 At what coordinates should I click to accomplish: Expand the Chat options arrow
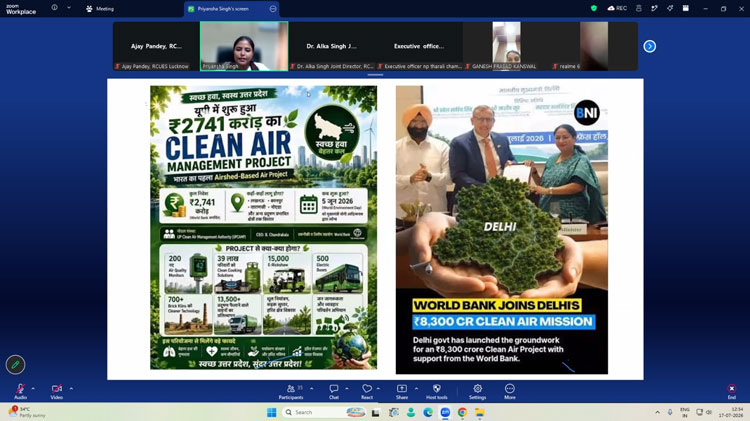(347, 388)
